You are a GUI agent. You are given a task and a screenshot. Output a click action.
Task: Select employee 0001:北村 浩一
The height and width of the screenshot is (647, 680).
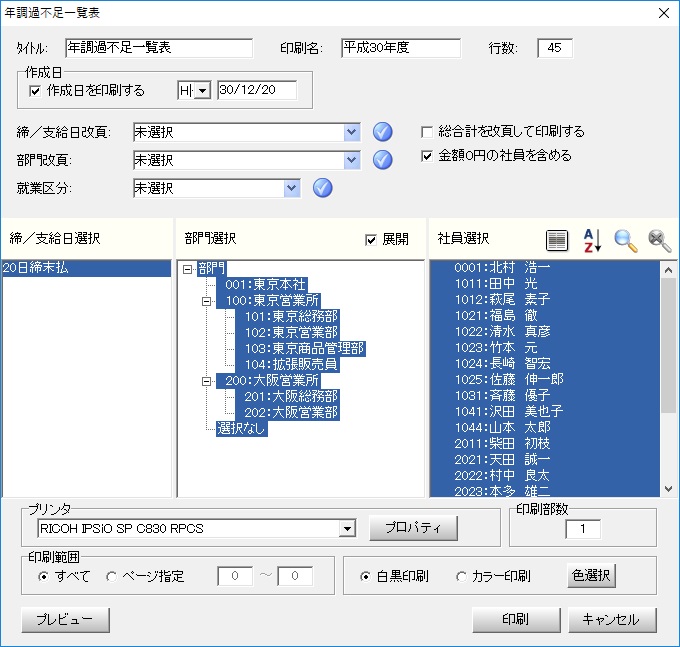click(x=545, y=268)
